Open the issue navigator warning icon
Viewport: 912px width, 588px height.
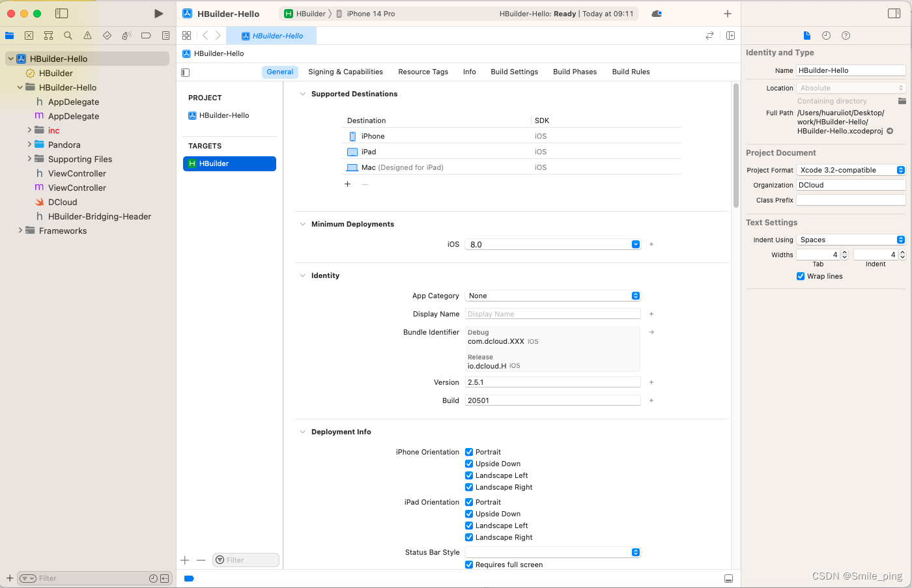[x=87, y=36]
